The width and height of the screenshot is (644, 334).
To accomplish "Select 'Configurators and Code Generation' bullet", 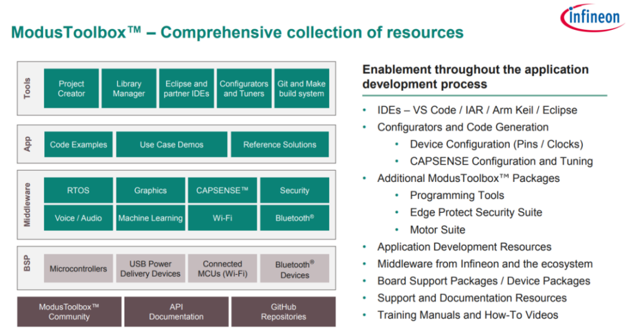I will pyautogui.click(x=463, y=127).
